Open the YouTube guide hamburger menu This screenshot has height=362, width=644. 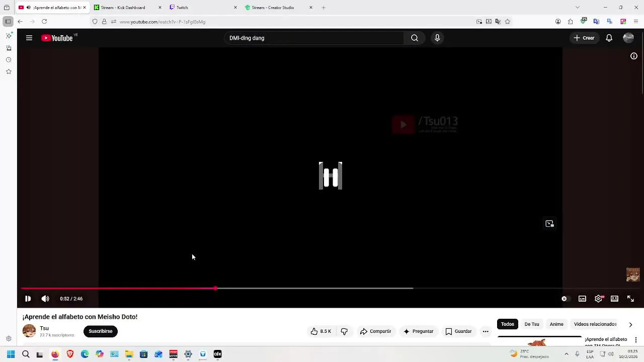[29, 38]
